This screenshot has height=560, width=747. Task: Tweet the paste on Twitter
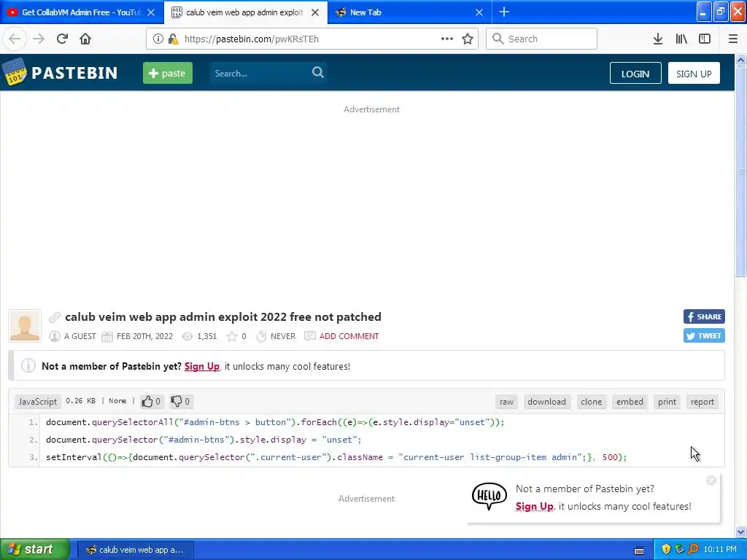[704, 335]
